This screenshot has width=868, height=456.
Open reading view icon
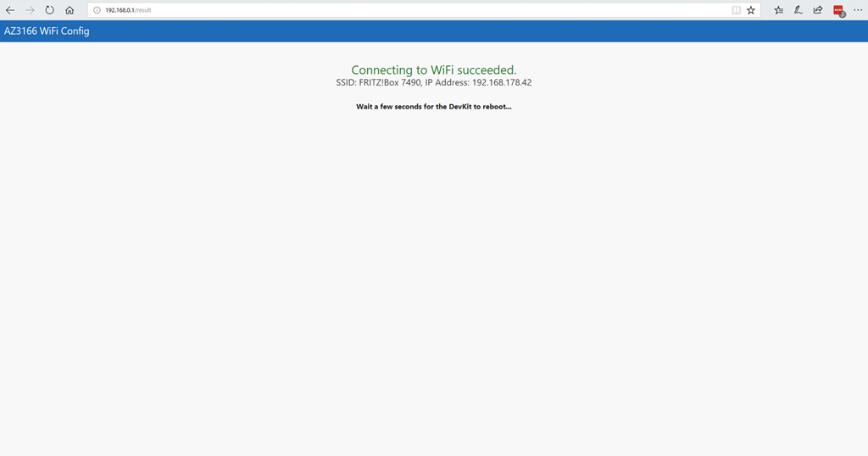click(x=736, y=10)
